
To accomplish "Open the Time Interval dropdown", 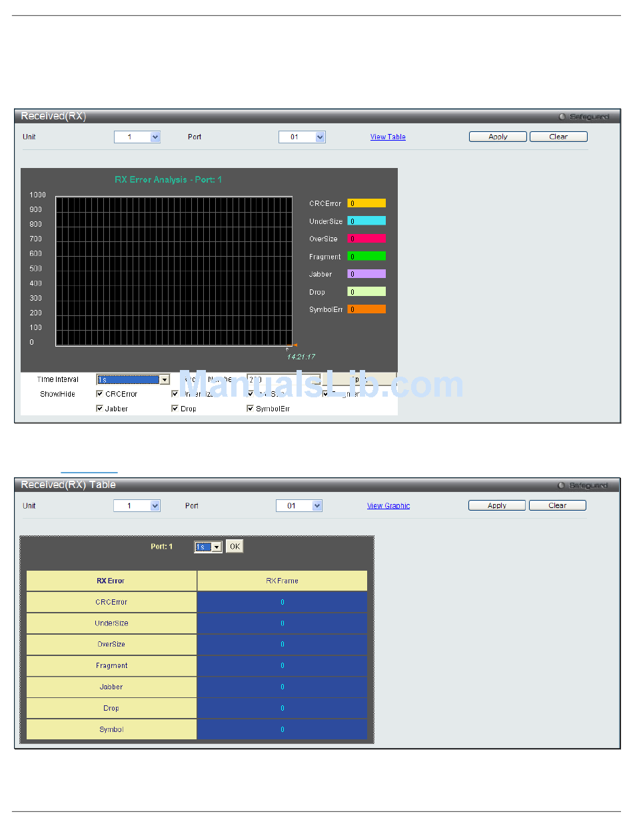I will (x=133, y=379).
